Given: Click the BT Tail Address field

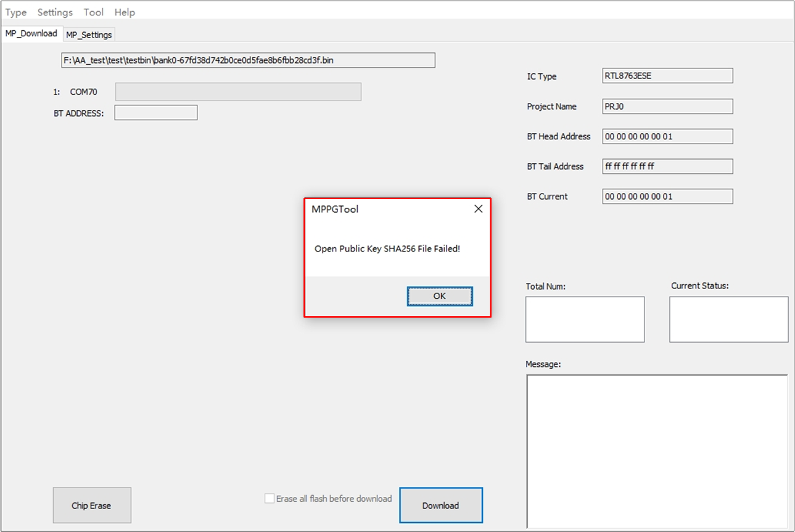Looking at the screenshot, I should [667, 166].
